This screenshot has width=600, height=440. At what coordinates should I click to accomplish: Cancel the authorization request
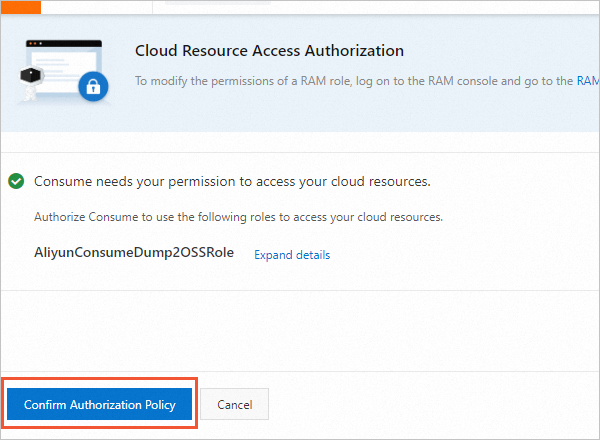tap(234, 405)
